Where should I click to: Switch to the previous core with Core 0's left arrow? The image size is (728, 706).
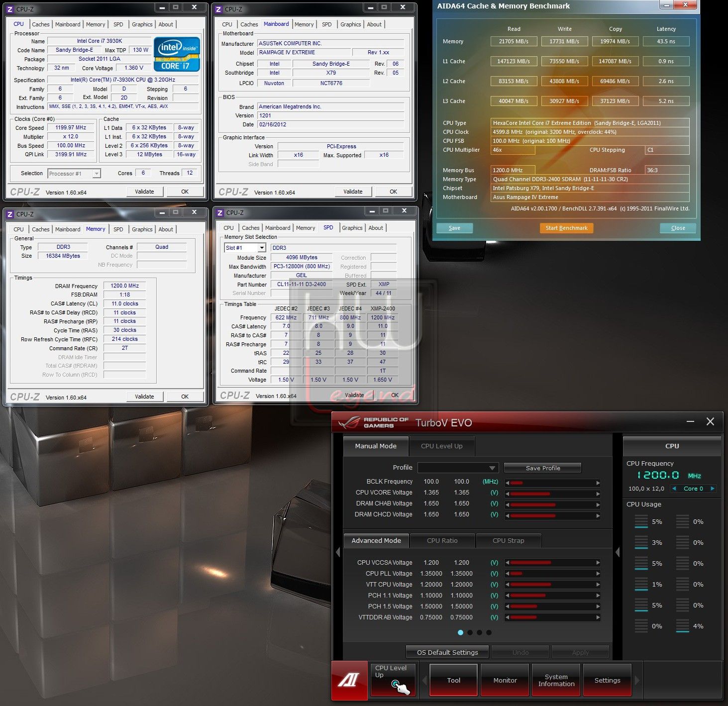(x=674, y=489)
